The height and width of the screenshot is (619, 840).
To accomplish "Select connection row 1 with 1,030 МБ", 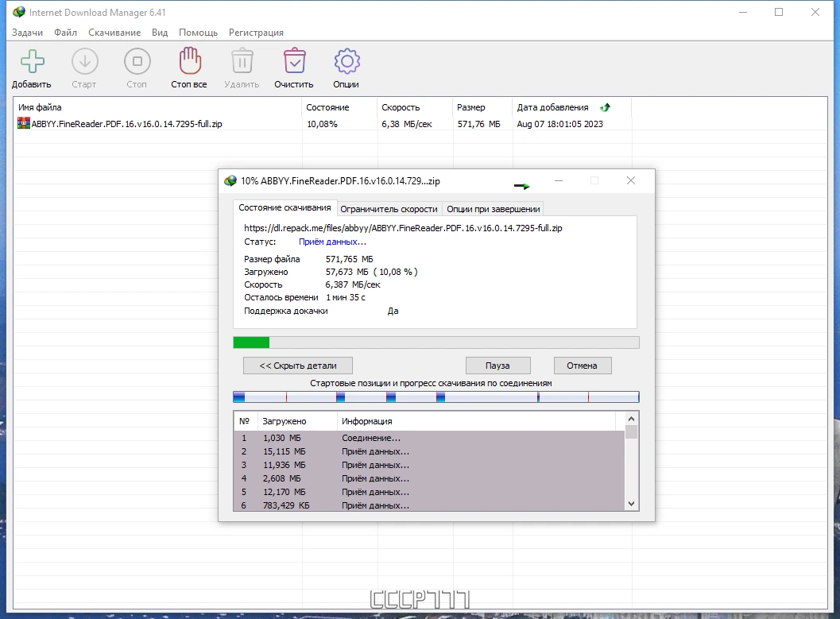I will click(429, 438).
